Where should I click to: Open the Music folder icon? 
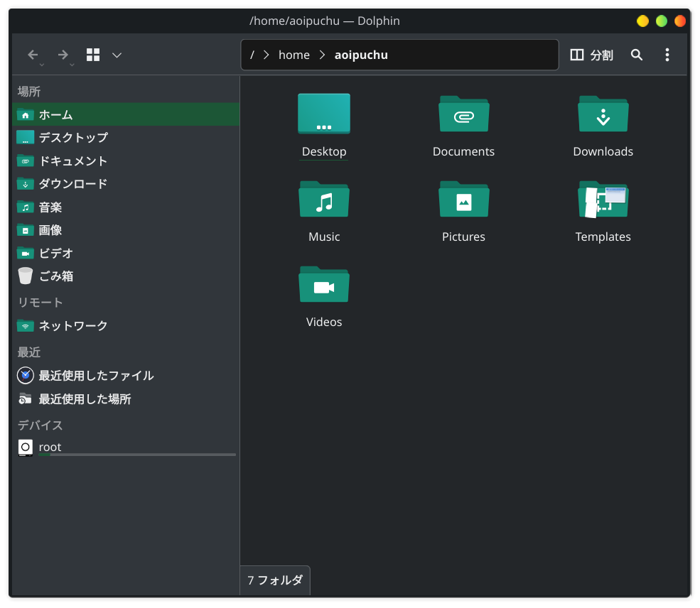coord(324,200)
